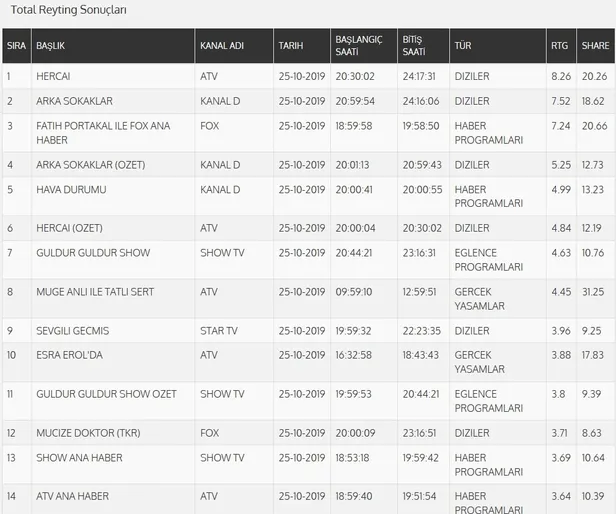Click the BAŞLANGIÇ SAATI column header
Image resolution: width=616 pixels, height=514 pixels.
tap(358, 46)
